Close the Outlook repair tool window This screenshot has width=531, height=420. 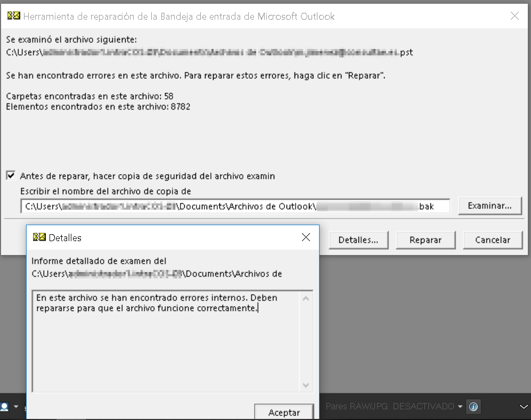pyautogui.click(x=514, y=15)
